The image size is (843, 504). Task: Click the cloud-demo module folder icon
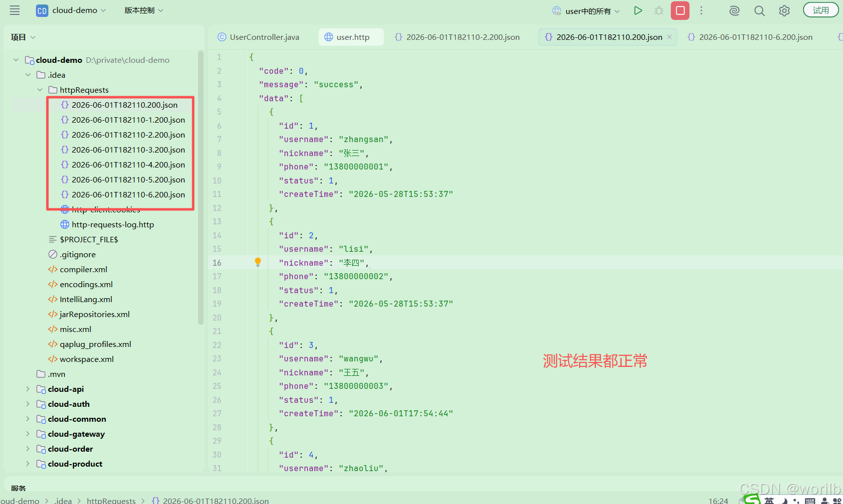coord(29,60)
